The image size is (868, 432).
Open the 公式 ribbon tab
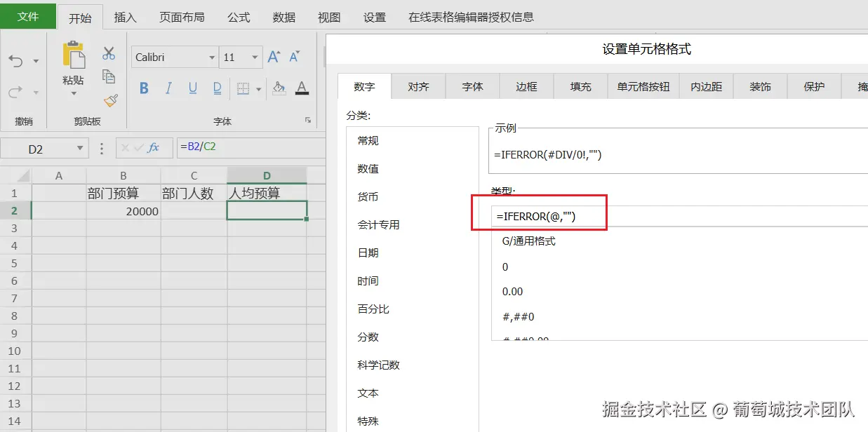tap(239, 18)
